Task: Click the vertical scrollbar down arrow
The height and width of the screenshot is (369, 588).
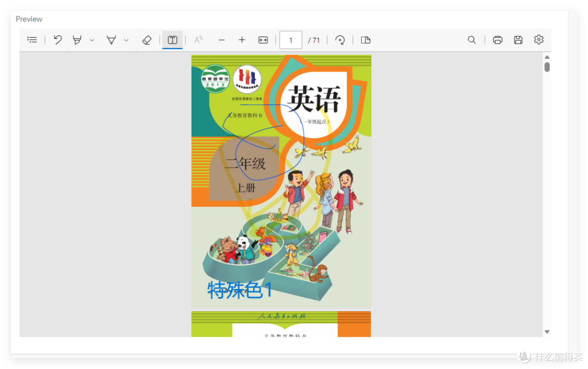Action: (547, 331)
